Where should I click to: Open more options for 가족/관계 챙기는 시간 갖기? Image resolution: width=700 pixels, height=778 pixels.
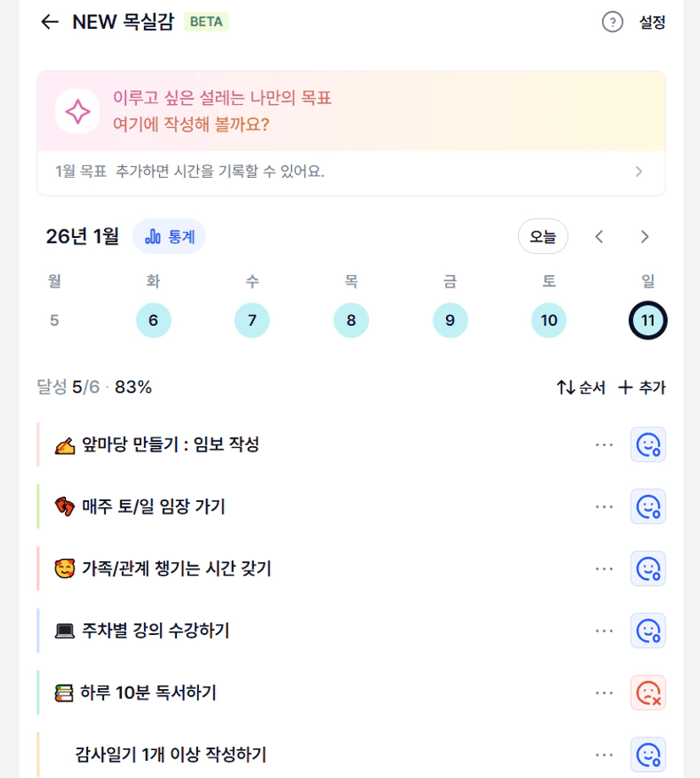coord(604,569)
